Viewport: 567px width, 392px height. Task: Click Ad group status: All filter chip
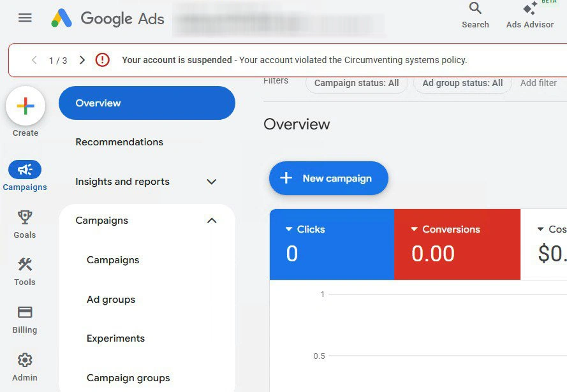pos(462,83)
